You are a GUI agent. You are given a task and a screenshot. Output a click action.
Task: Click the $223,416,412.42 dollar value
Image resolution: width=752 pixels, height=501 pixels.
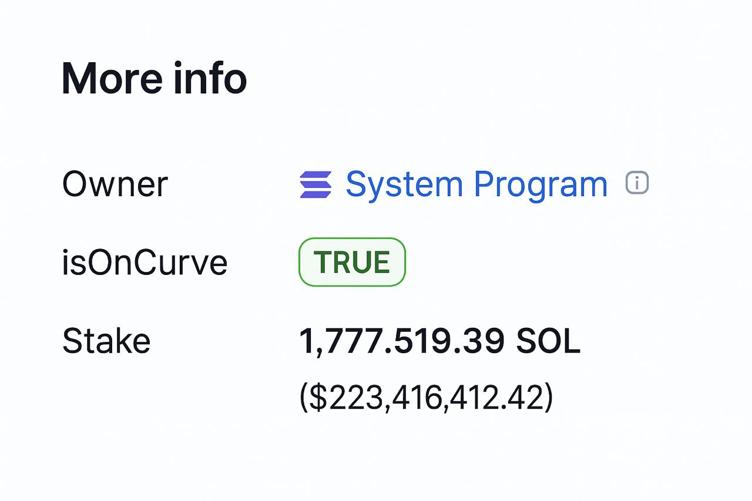click(426, 397)
